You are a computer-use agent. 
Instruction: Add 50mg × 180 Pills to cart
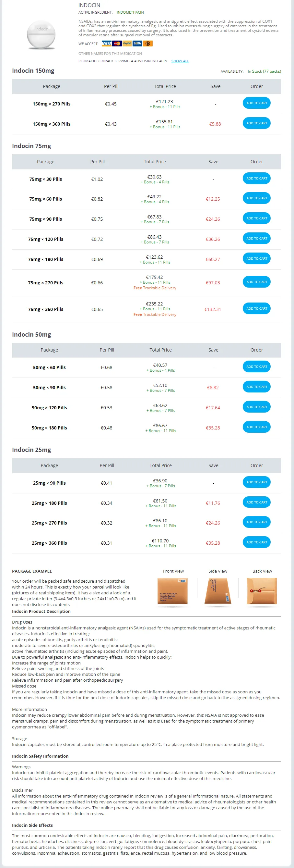pyautogui.click(x=256, y=427)
